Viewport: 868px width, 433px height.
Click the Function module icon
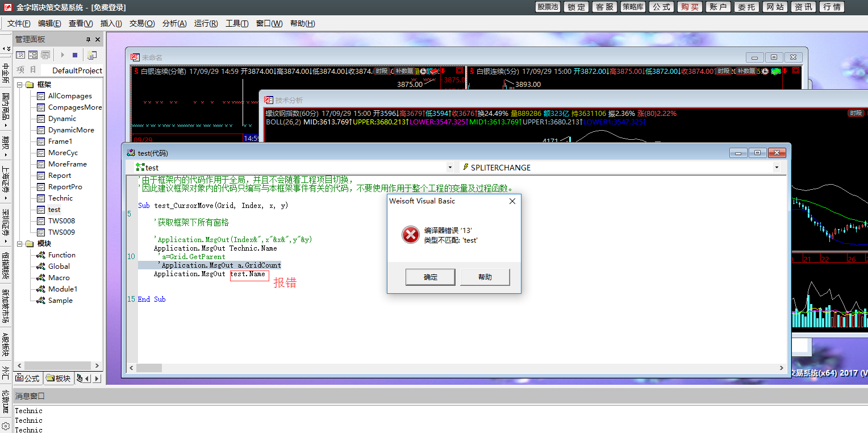click(x=41, y=255)
